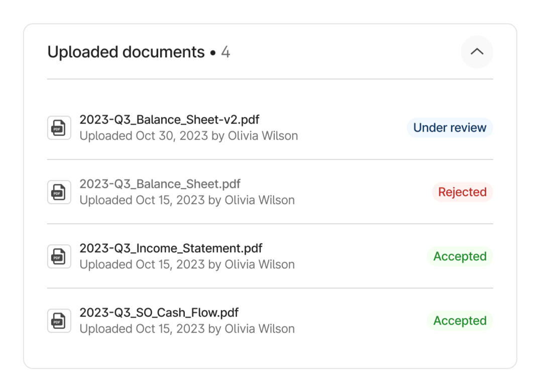Click the Oct 30, 2023 upload date
This screenshot has width=540, height=392.
pyautogui.click(x=171, y=136)
